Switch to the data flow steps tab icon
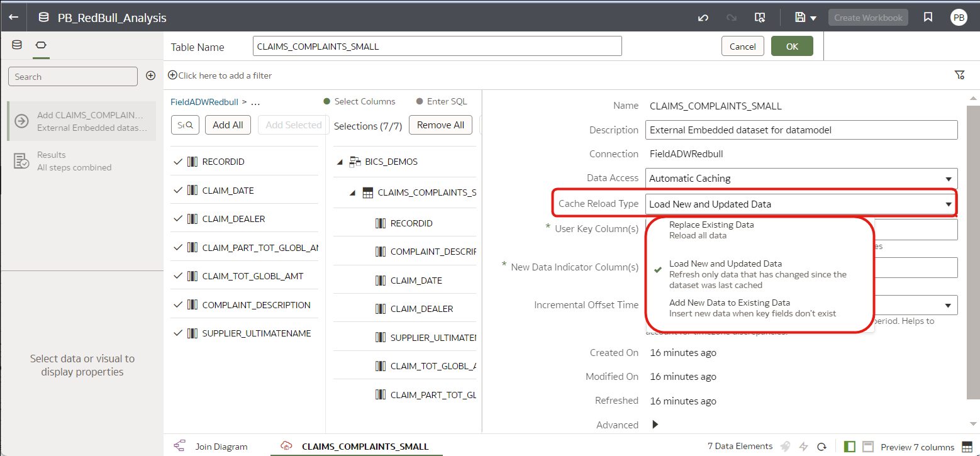 coord(41,45)
